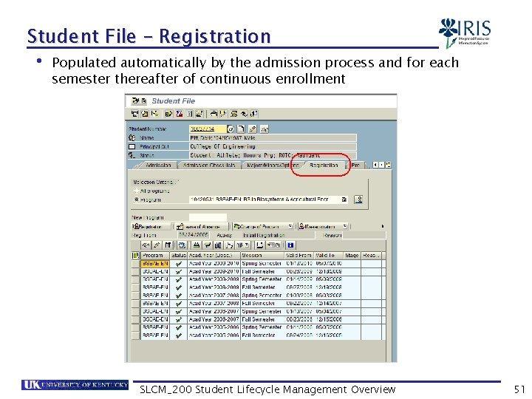Click the Leave of Absence button
Image resolution: width=532 pixels, height=399 pixels.
click(x=202, y=226)
